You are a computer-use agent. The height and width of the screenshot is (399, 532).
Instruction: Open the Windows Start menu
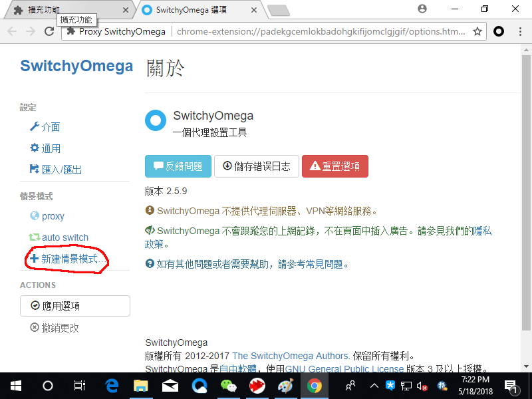pos(15,386)
